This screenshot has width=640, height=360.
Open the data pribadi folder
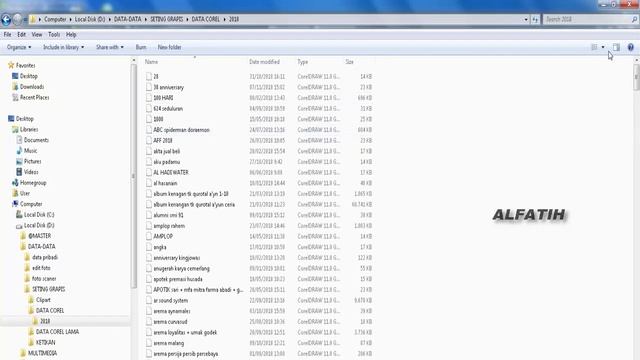(44, 257)
